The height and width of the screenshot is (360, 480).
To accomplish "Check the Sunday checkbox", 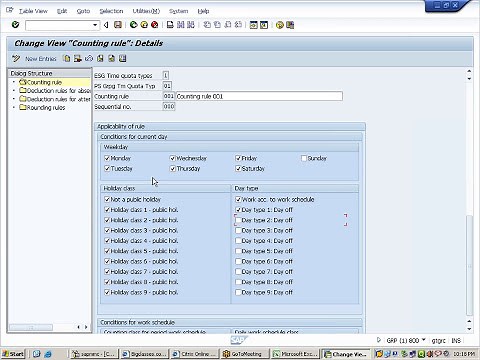I will tap(304, 158).
